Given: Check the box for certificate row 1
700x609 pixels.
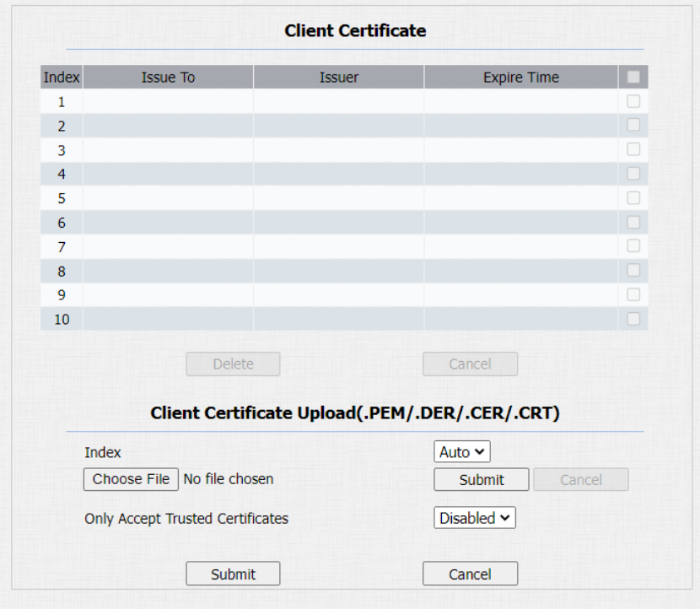Looking at the screenshot, I should tap(633, 101).
